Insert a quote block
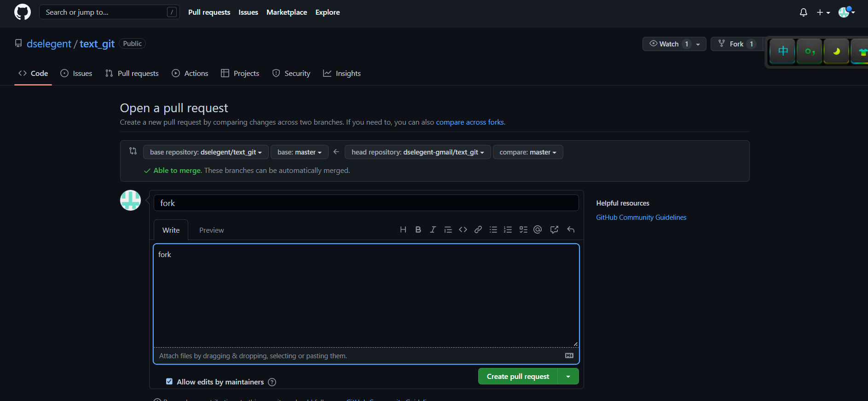The height and width of the screenshot is (401, 868). tap(448, 229)
